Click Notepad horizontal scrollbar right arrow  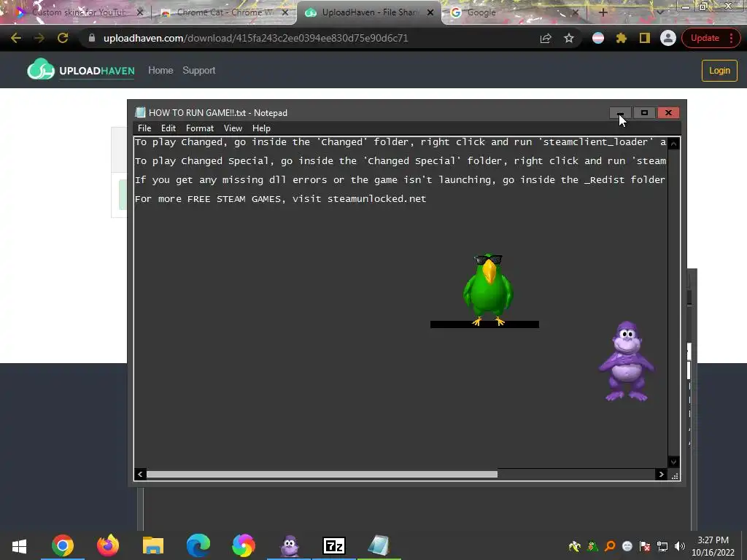pyautogui.click(x=661, y=474)
